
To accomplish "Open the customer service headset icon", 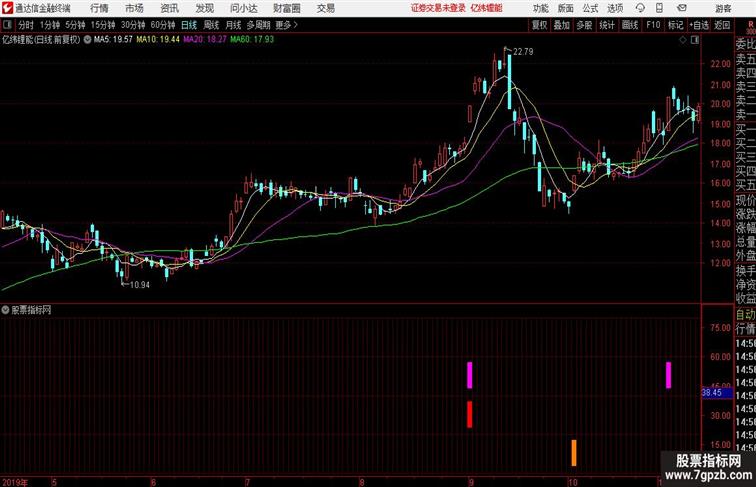I will 640,8.
